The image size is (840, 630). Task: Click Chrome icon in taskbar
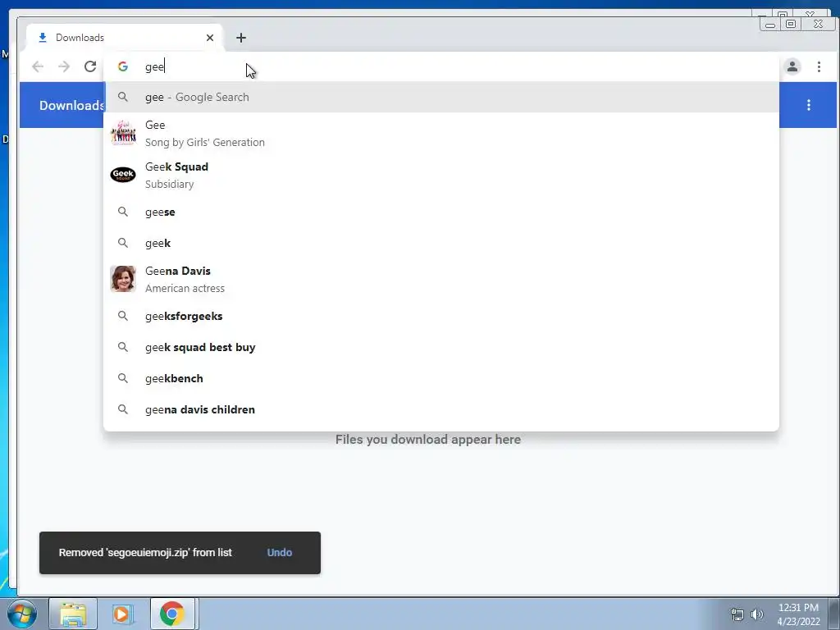coord(171,614)
